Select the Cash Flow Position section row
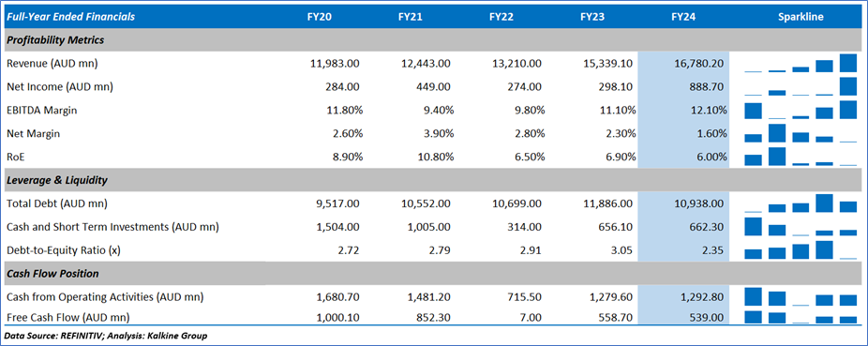 [x=433, y=274]
